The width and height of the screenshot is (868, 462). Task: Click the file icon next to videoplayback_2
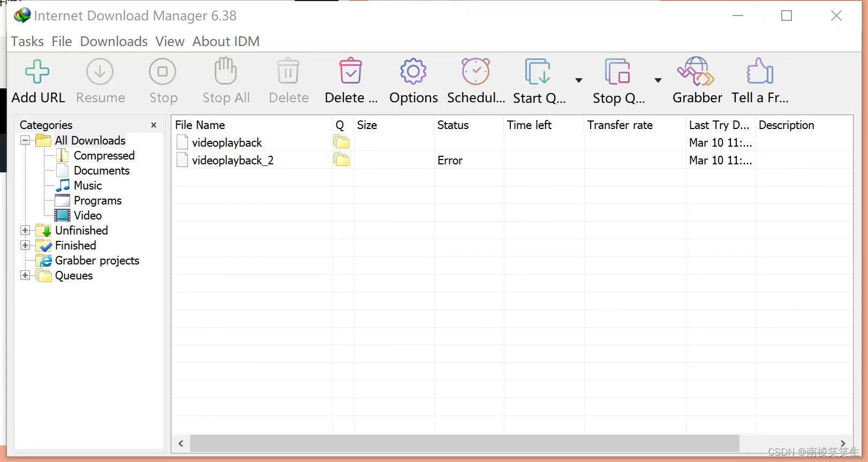coord(182,160)
